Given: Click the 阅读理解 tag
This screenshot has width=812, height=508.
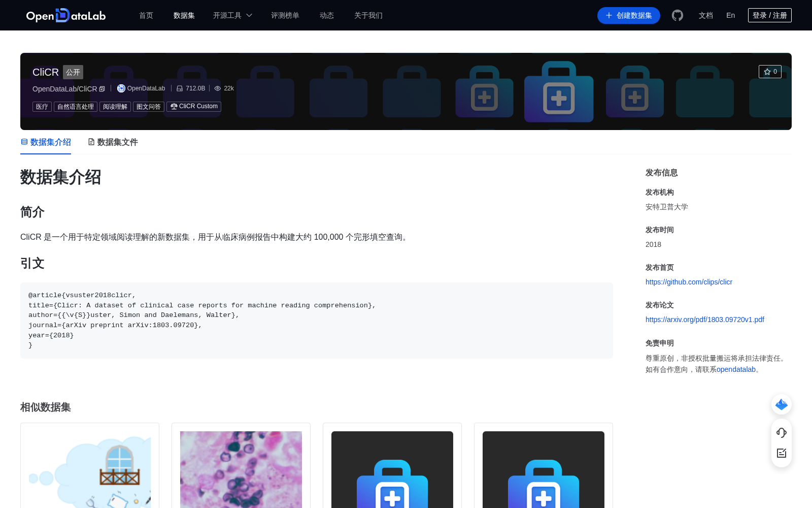Looking at the screenshot, I should (115, 107).
